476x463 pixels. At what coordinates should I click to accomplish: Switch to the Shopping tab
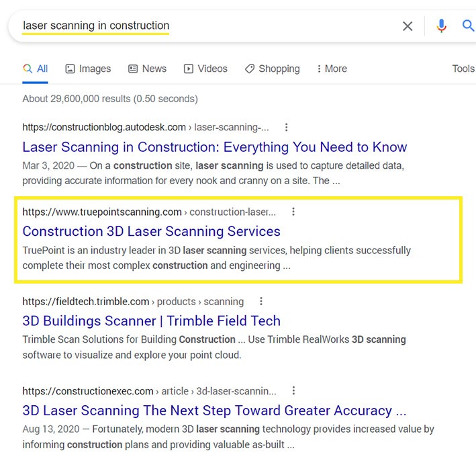(x=273, y=69)
